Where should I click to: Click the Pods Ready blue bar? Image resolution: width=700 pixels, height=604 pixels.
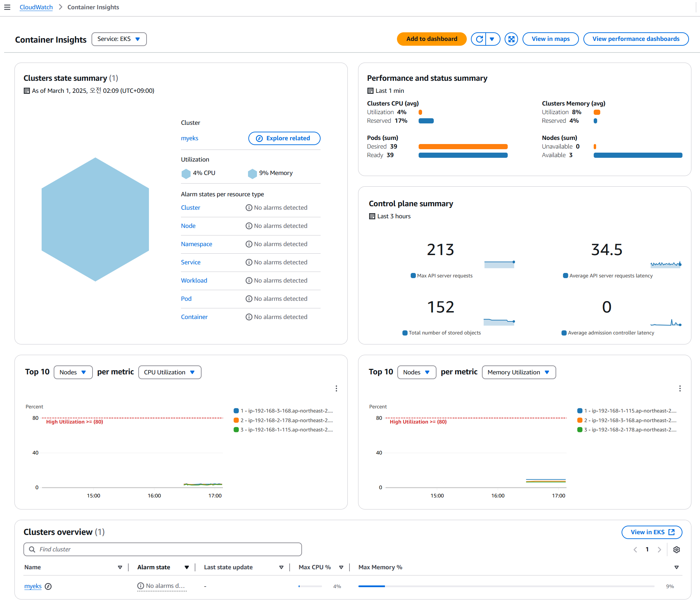(x=463, y=155)
